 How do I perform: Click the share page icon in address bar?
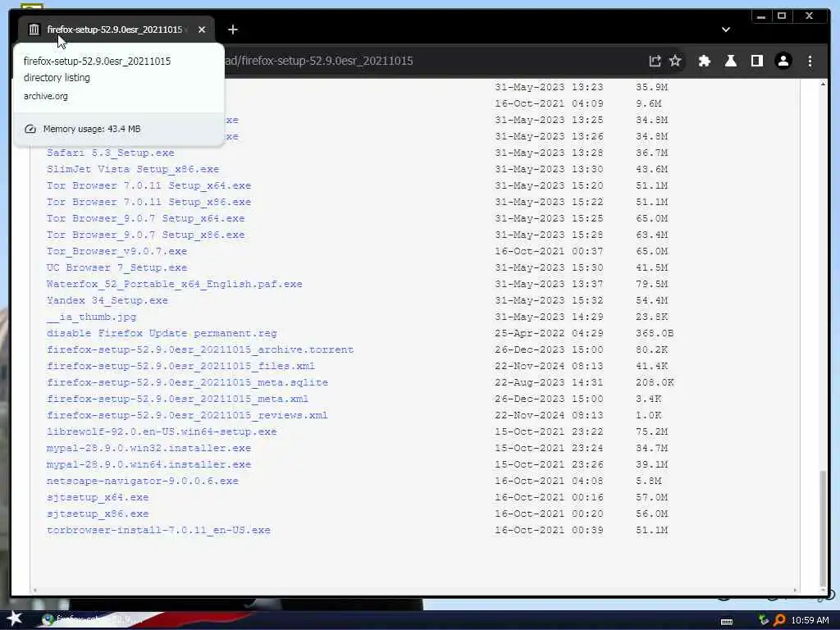[x=655, y=61]
